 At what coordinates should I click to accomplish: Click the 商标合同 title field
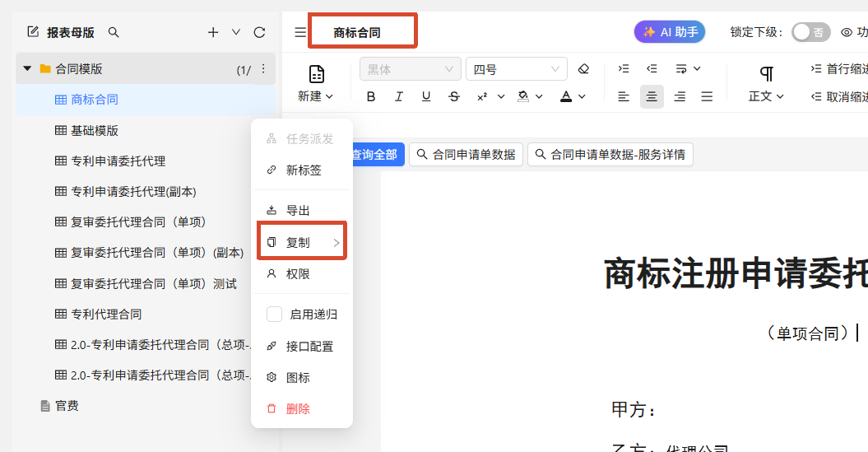click(x=363, y=31)
